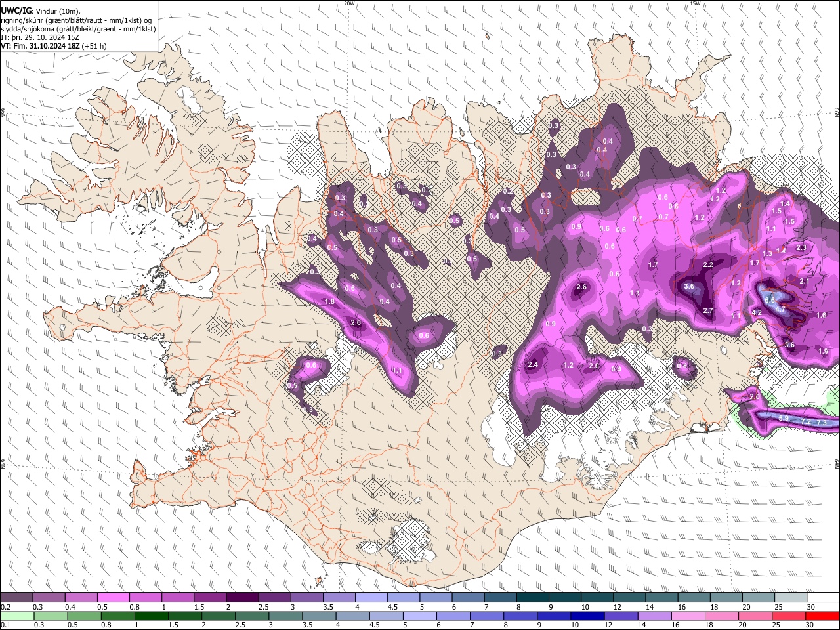840x630 pixels.
Task: Click the 1.9 precipitation value on the map
Action: (824, 351)
